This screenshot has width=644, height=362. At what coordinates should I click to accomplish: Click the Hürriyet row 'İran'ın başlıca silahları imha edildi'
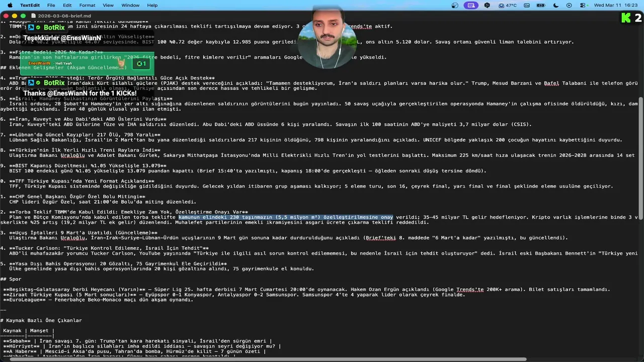(142, 346)
